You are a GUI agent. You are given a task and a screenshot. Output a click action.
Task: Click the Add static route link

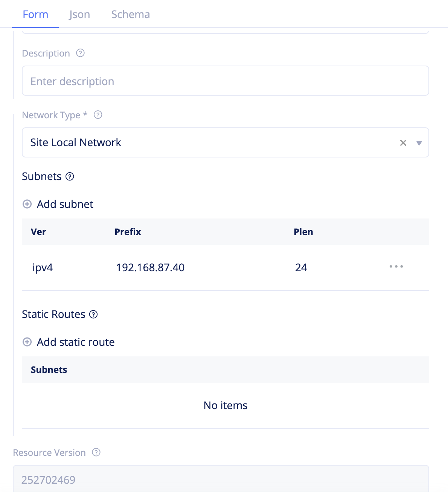click(x=76, y=342)
